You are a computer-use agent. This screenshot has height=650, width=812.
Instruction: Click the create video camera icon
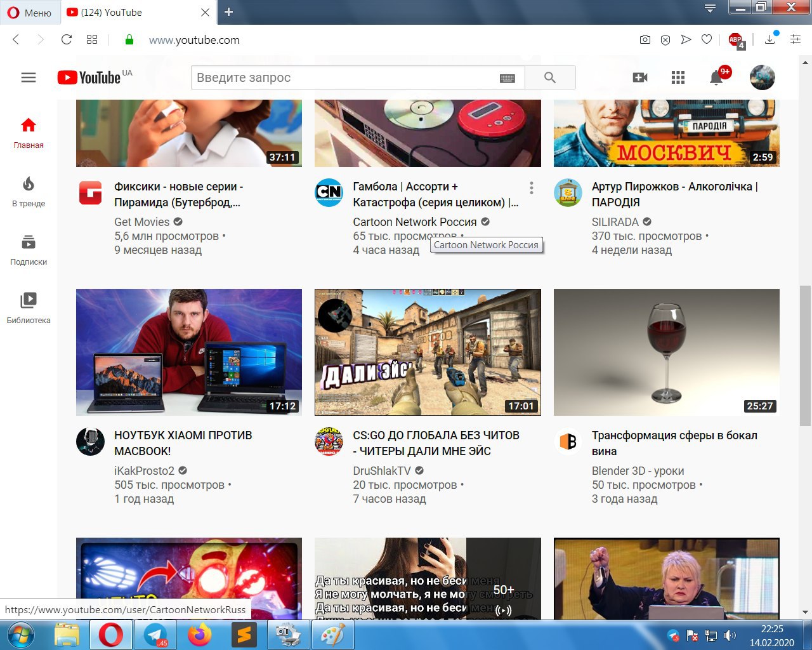tap(640, 77)
